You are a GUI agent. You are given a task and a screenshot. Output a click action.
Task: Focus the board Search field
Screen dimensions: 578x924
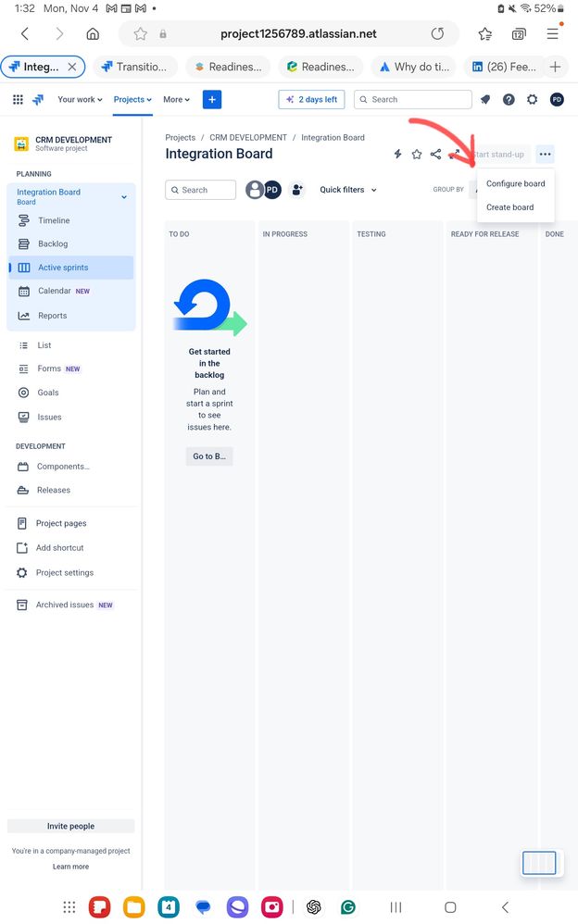click(x=200, y=190)
